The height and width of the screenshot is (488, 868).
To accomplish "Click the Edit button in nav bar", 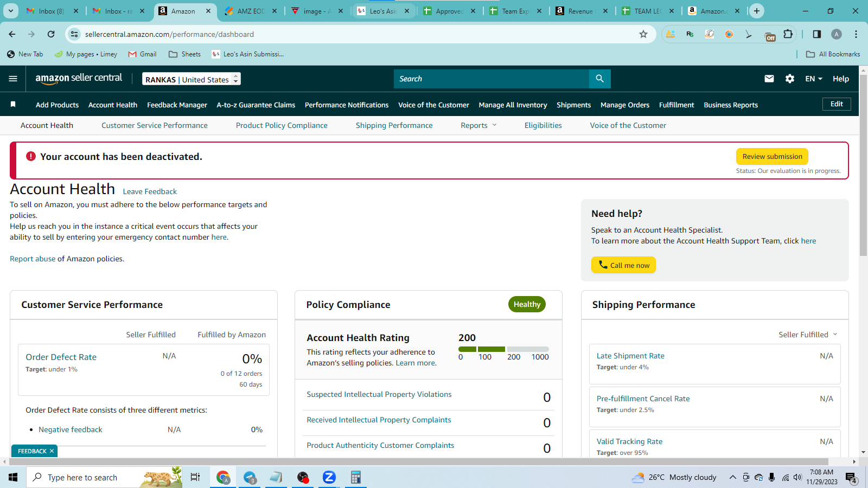I will (x=837, y=104).
